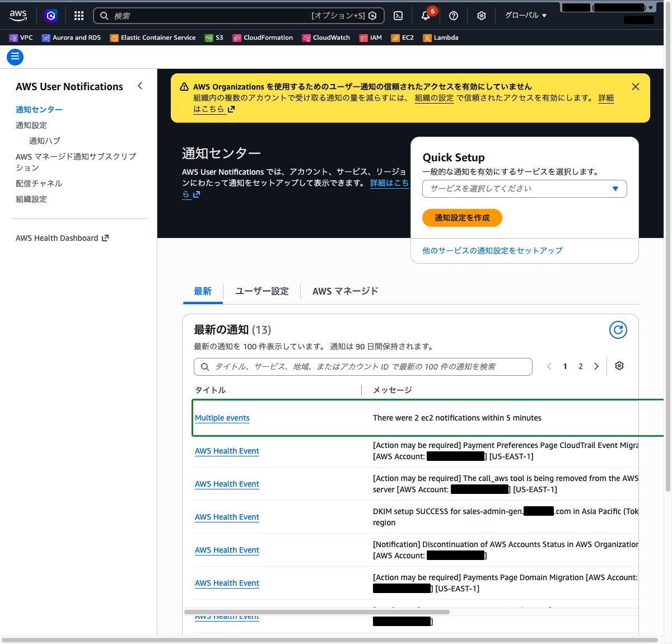Go to previous page arrow
This screenshot has height=644, width=672.
point(549,366)
